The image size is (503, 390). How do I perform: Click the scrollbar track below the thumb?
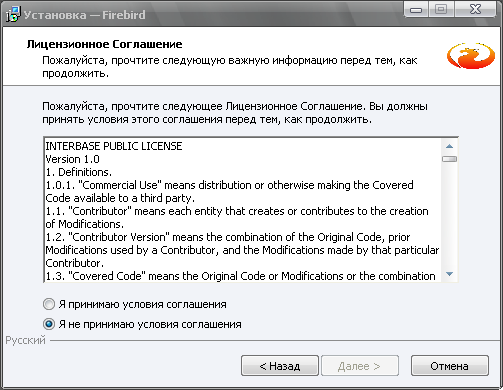[449, 215]
